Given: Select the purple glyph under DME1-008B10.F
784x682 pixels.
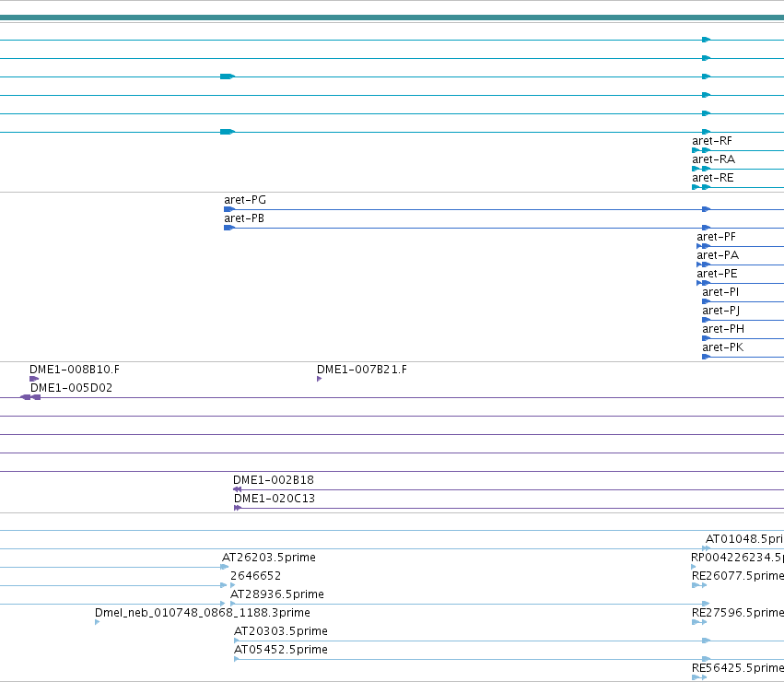Looking at the screenshot, I should [x=34, y=379].
